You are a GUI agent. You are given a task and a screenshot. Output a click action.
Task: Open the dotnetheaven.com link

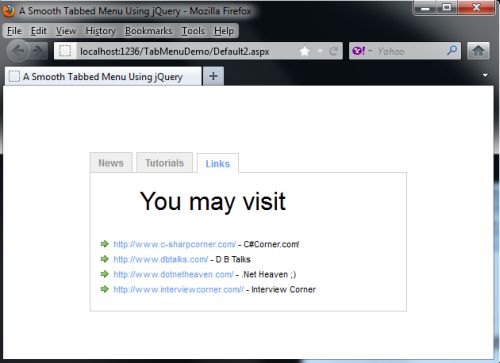(x=173, y=274)
